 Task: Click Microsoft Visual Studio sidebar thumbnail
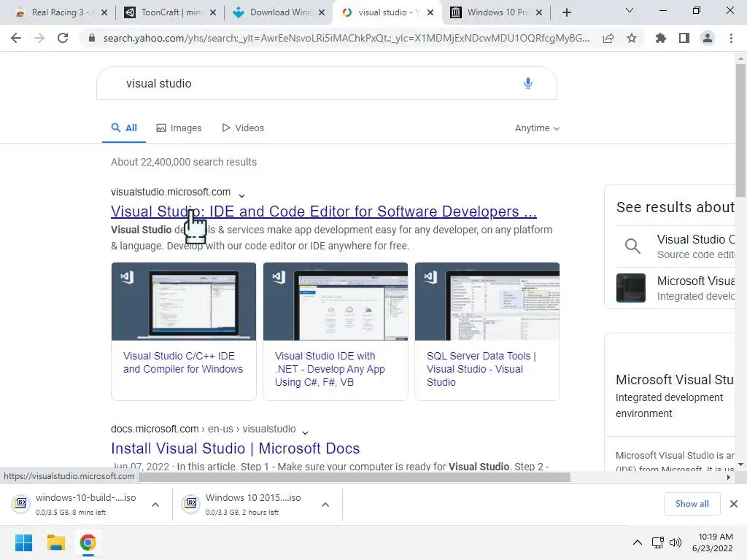click(x=631, y=287)
